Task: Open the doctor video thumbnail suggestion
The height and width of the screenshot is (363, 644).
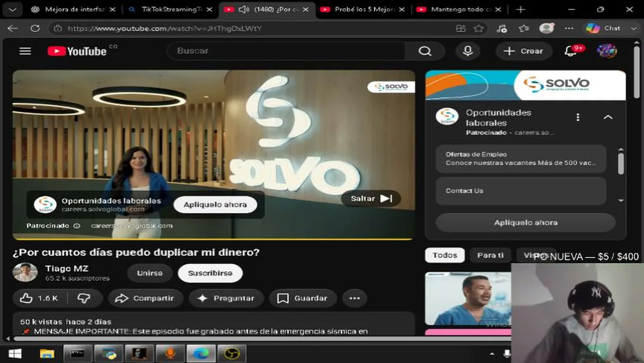Action: pos(468,298)
